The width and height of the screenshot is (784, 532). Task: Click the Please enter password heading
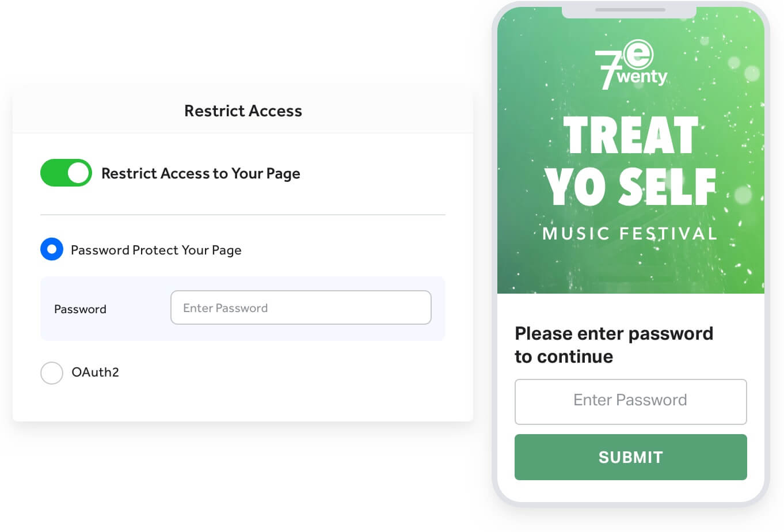pyautogui.click(x=614, y=344)
